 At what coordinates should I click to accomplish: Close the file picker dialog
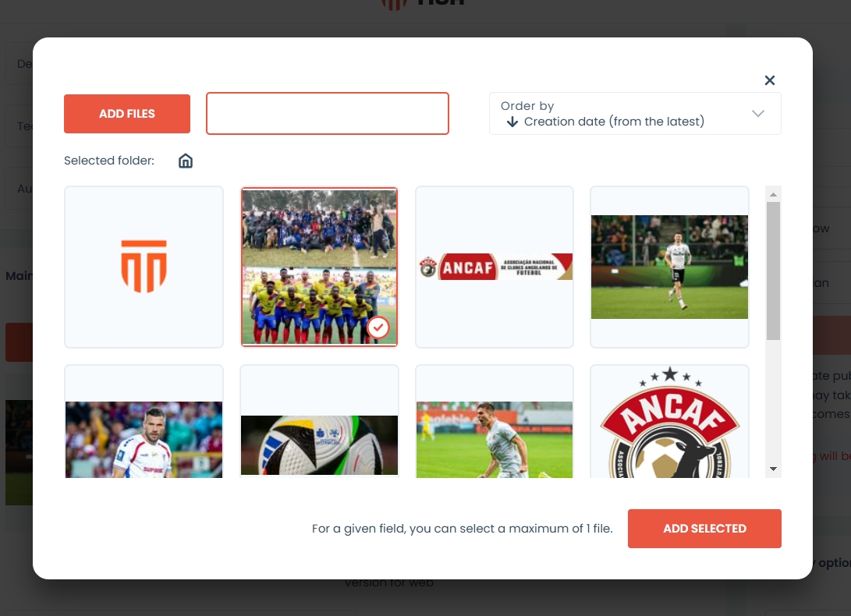pyautogui.click(x=769, y=80)
